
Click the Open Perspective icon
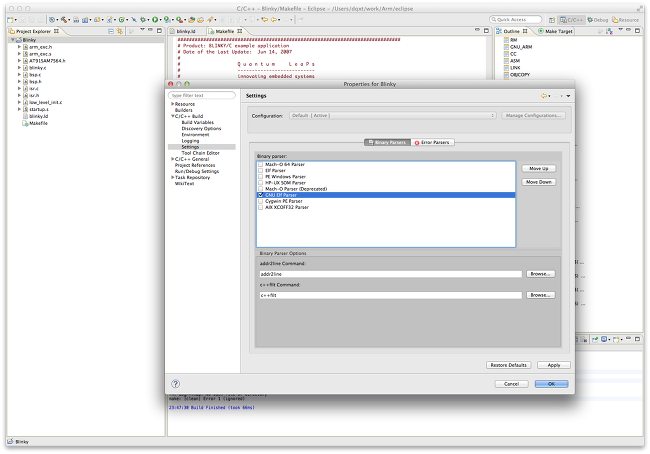pos(552,20)
